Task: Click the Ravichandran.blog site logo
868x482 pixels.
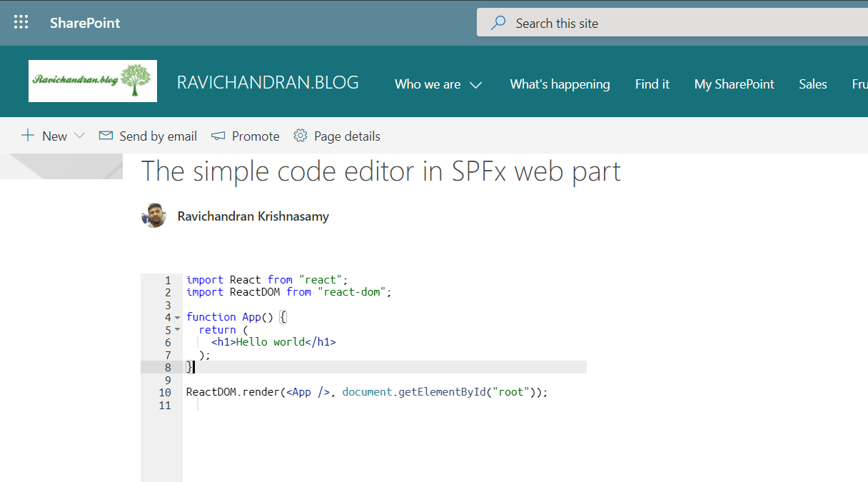Action: 93,81
